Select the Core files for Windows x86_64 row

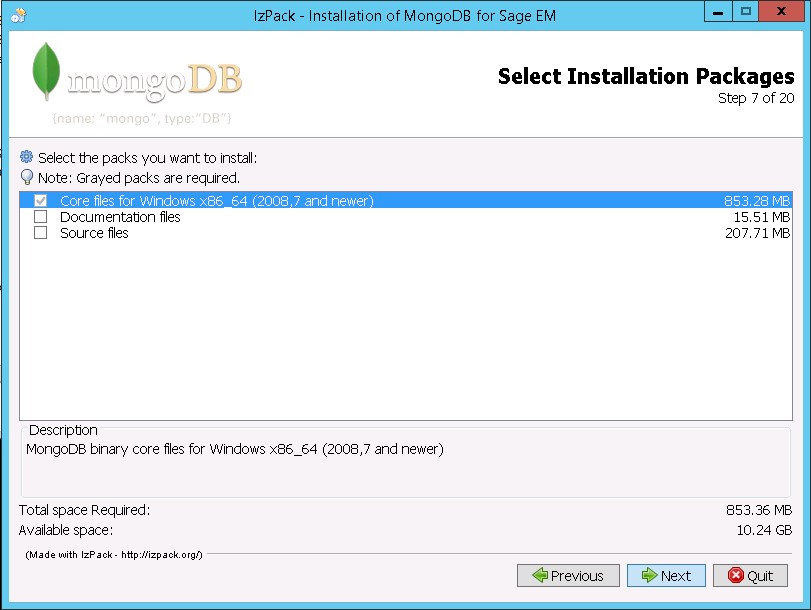pyautogui.click(x=406, y=200)
